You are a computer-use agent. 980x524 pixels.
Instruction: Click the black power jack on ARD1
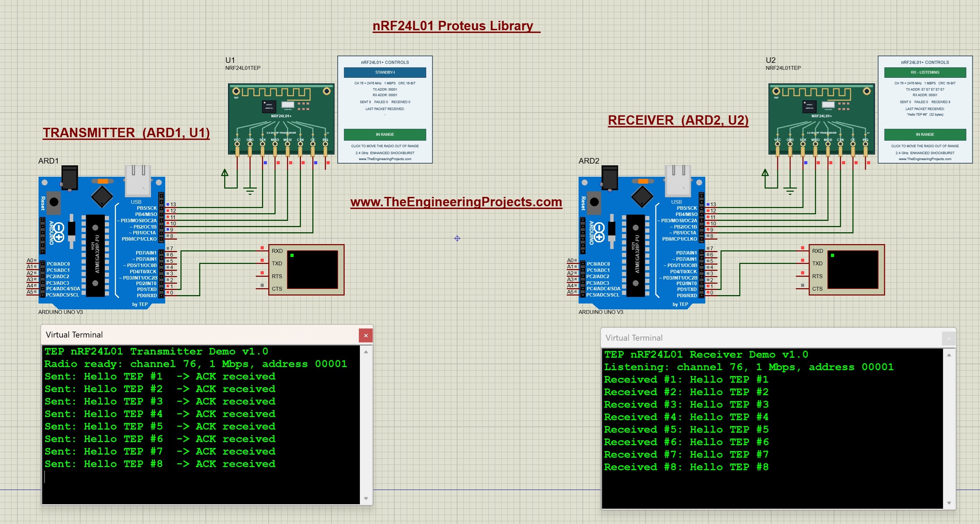pyautogui.click(x=70, y=177)
